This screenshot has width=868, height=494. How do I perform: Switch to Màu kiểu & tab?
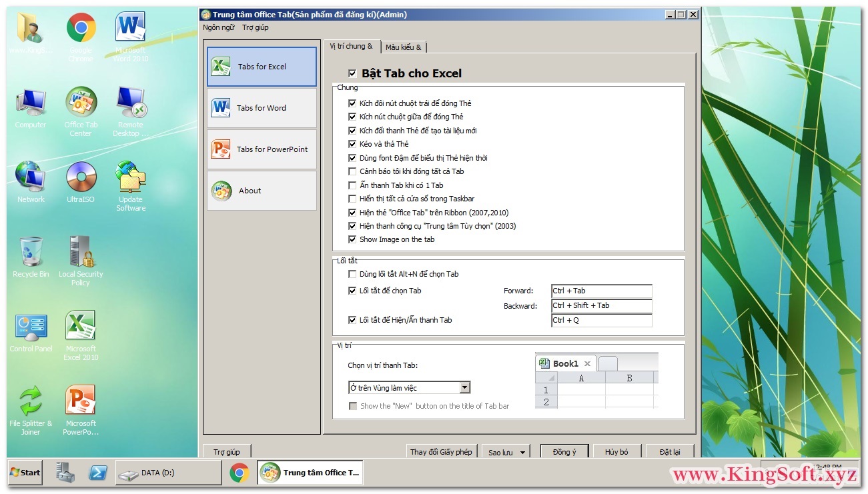[x=404, y=47]
